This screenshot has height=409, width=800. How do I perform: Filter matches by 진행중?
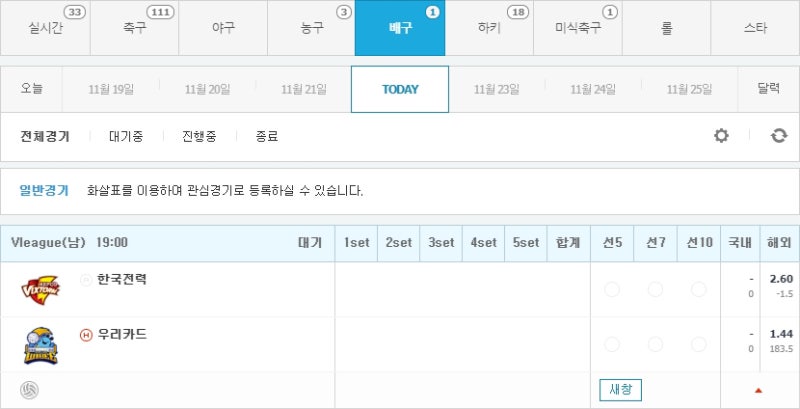[199, 136]
